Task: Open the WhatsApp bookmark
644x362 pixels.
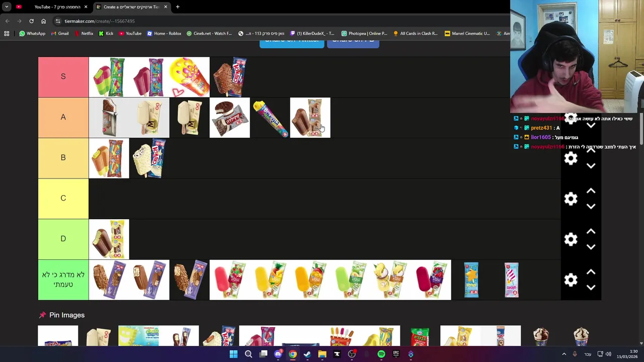Action: [x=32, y=34]
